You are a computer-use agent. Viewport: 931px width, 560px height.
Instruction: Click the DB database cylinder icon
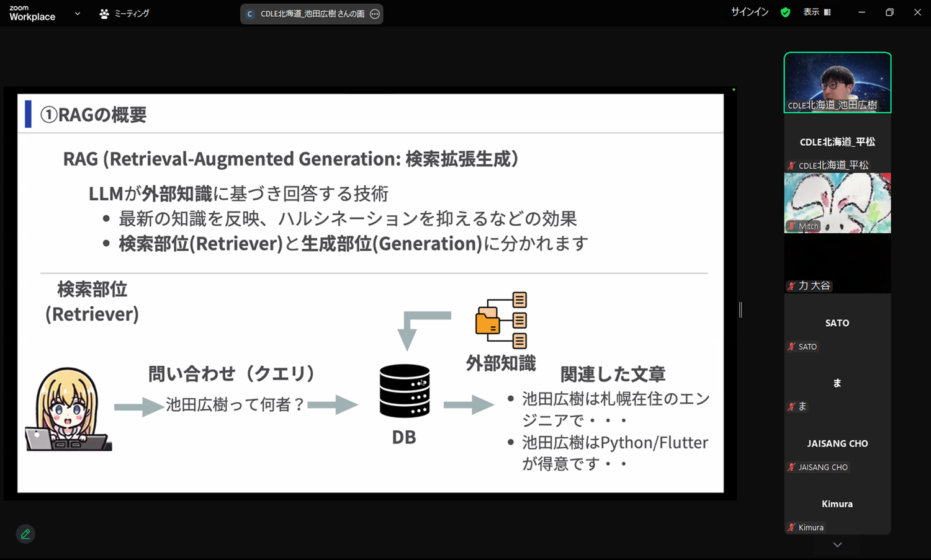405,391
